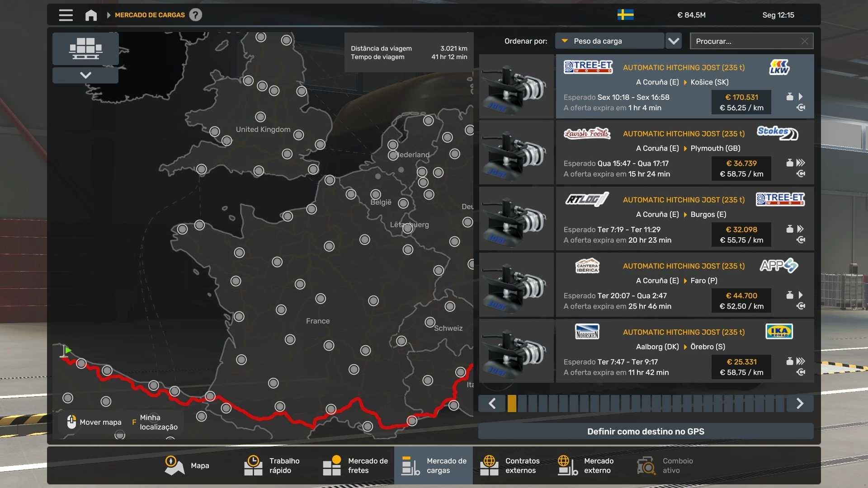Click the single-arrow urgency icon in Košice job
This screenshot has width=868, height=488.
pyautogui.click(x=801, y=97)
